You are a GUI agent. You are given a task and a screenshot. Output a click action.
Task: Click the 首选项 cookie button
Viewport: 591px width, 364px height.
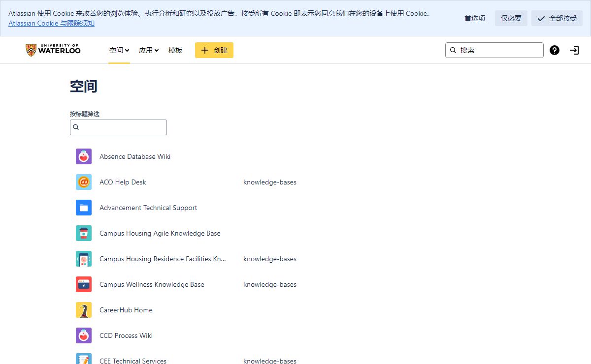click(475, 18)
